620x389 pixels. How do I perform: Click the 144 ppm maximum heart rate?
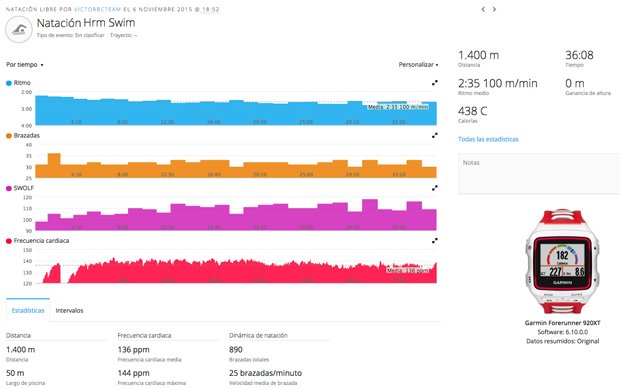coord(133,373)
